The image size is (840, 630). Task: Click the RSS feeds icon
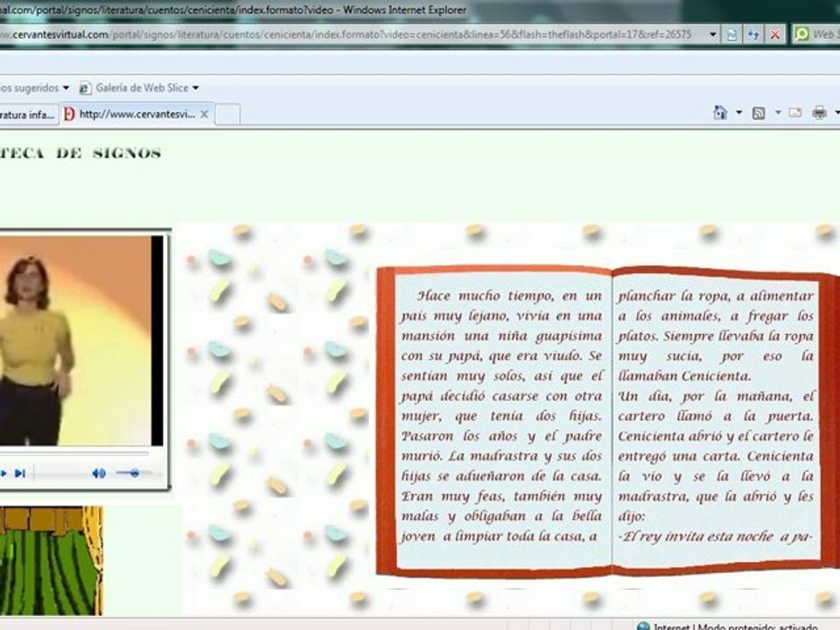(x=759, y=113)
